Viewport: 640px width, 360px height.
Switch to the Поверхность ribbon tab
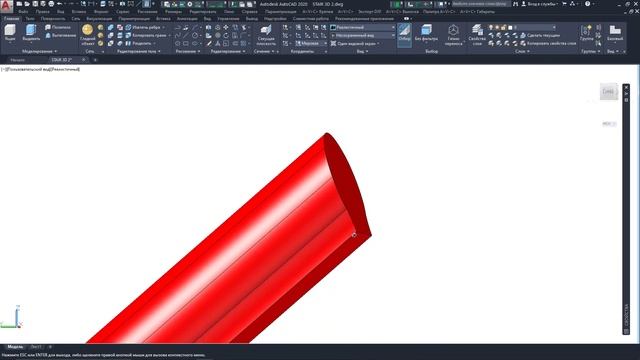pyautogui.click(x=53, y=19)
